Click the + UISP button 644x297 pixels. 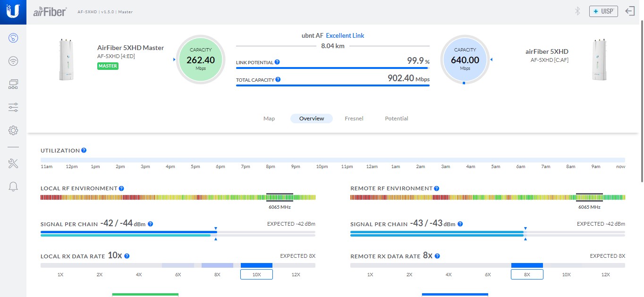603,11
